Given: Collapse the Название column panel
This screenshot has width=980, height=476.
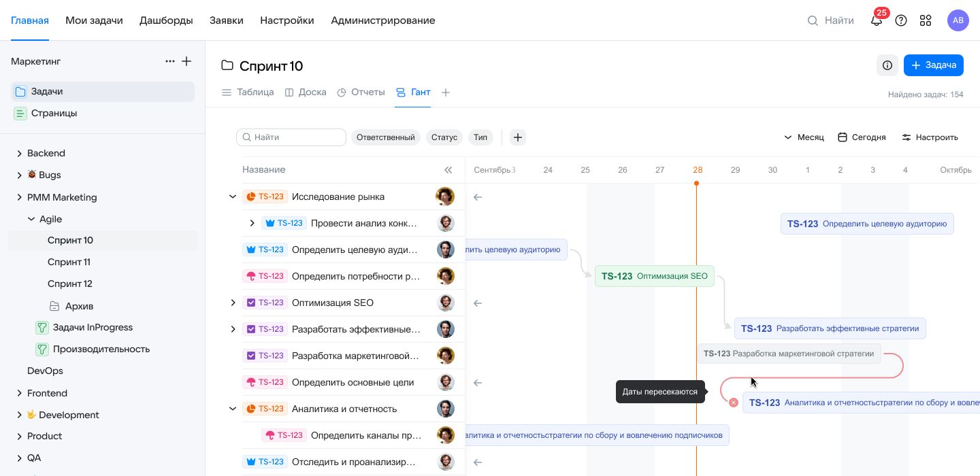Looking at the screenshot, I should click(x=448, y=170).
